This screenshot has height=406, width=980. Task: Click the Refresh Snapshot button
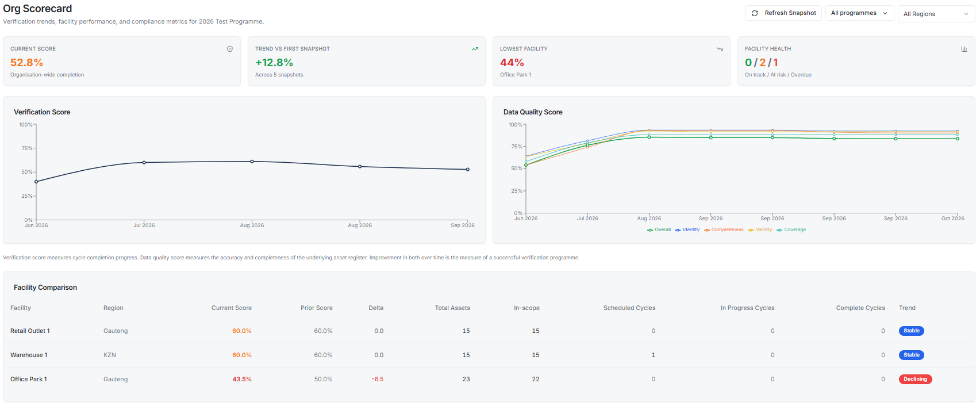[783, 13]
